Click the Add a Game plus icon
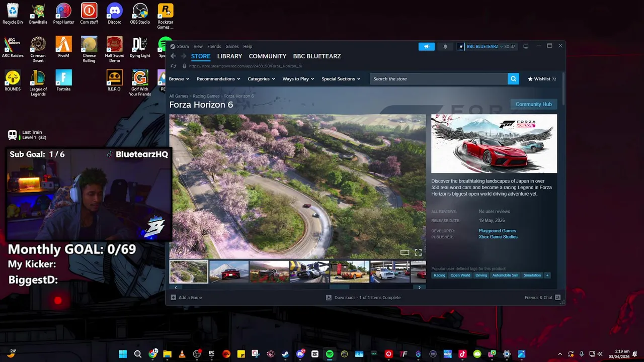The image size is (644, 362). pyautogui.click(x=173, y=297)
